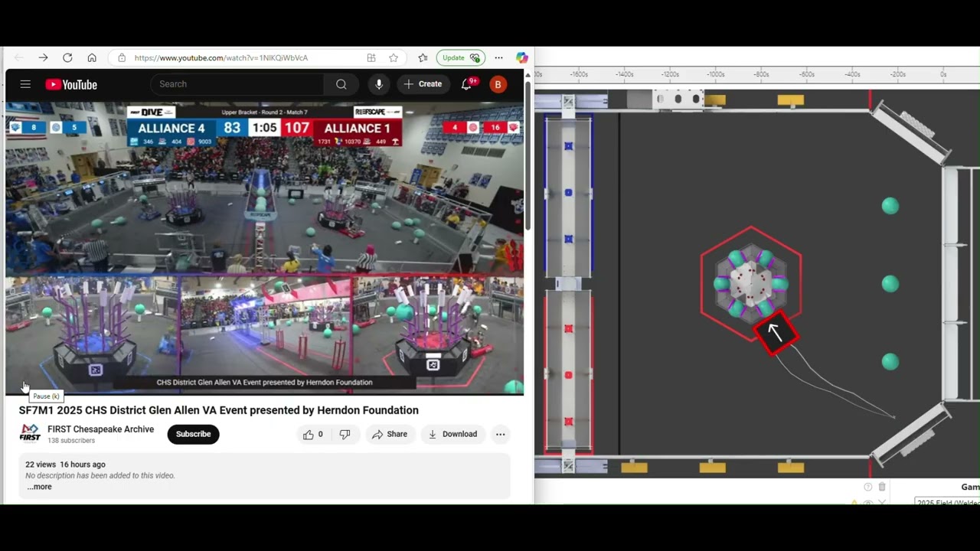Screen dimensions: 980x551
Task: Select the red robot on the field
Action: (776, 333)
